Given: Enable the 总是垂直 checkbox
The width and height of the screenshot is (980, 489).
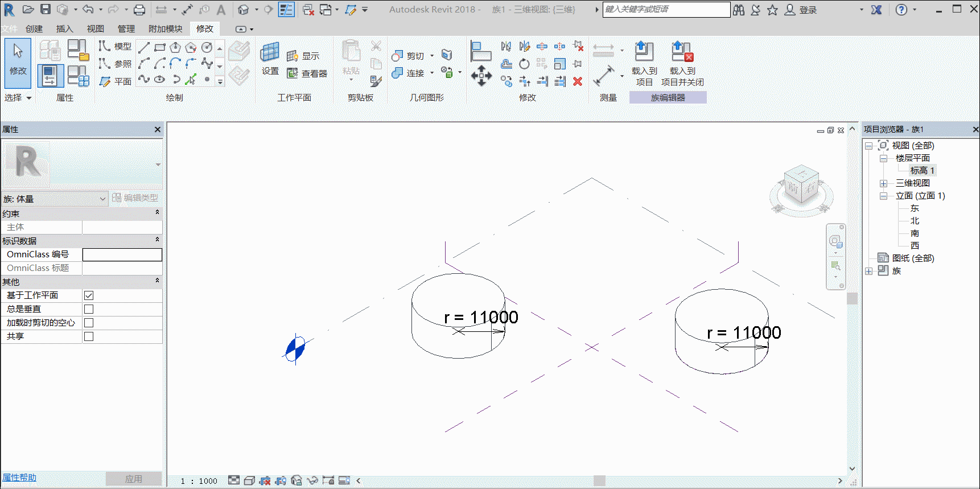Looking at the screenshot, I should coord(89,309).
